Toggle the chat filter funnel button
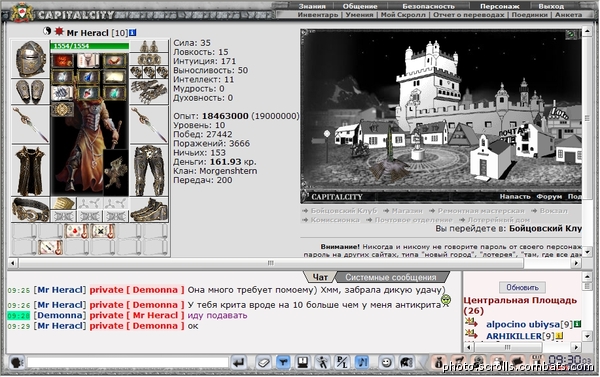The image size is (600, 377). [x=283, y=362]
